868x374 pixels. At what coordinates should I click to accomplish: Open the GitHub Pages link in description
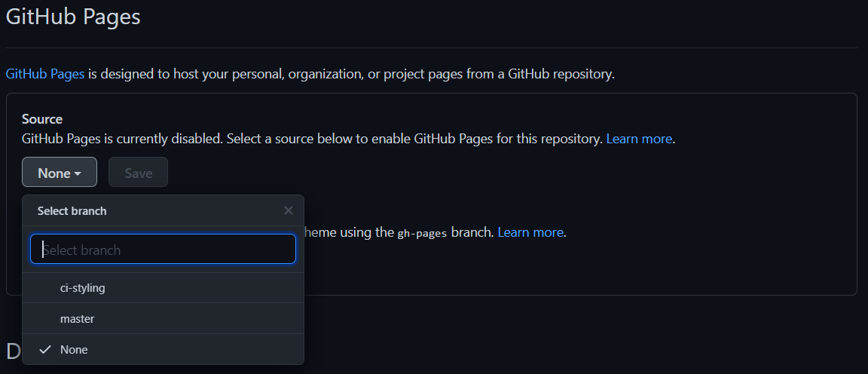[45, 74]
